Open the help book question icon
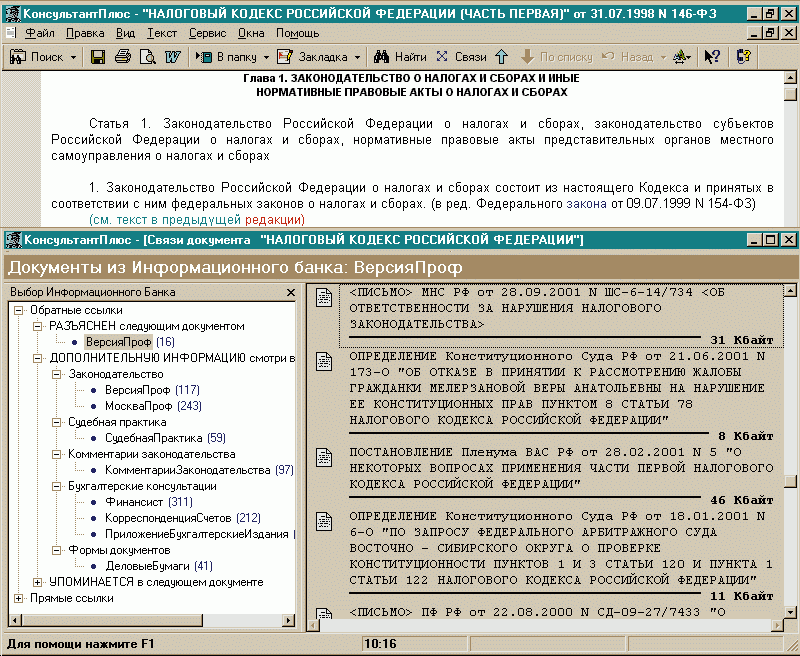Image resolution: width=800 pixels, height=656 pixels. (x=744, y=57)
